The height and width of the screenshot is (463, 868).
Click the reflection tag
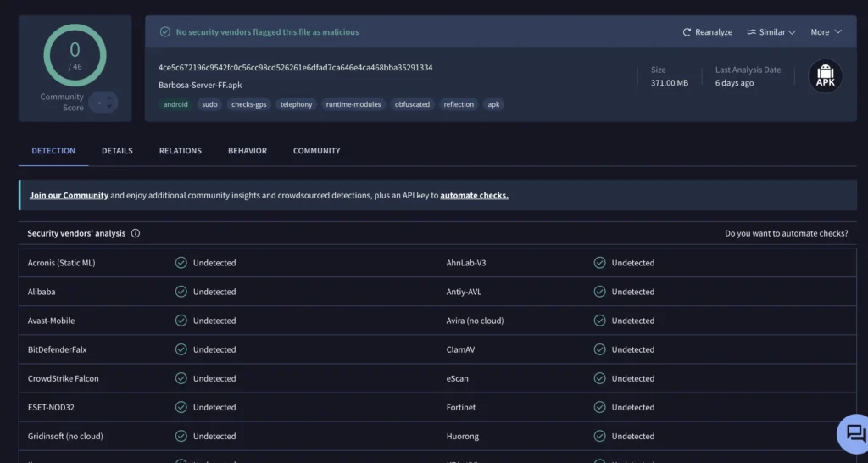tap(459, 104)
